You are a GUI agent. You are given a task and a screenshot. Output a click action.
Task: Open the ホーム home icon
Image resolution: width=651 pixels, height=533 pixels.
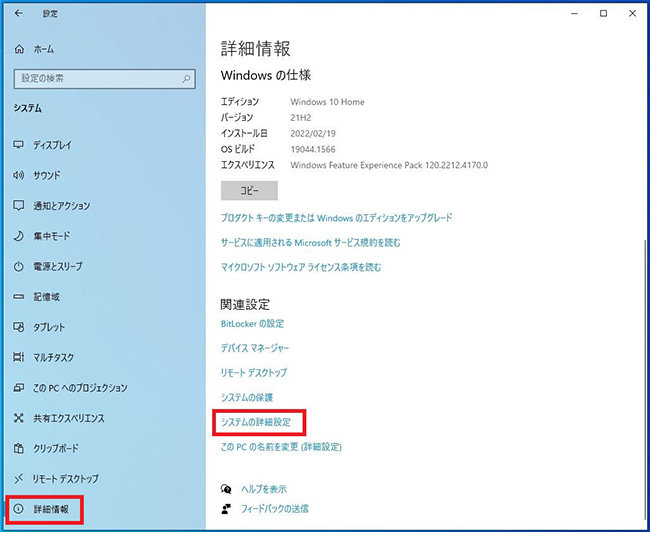point(19,49)
